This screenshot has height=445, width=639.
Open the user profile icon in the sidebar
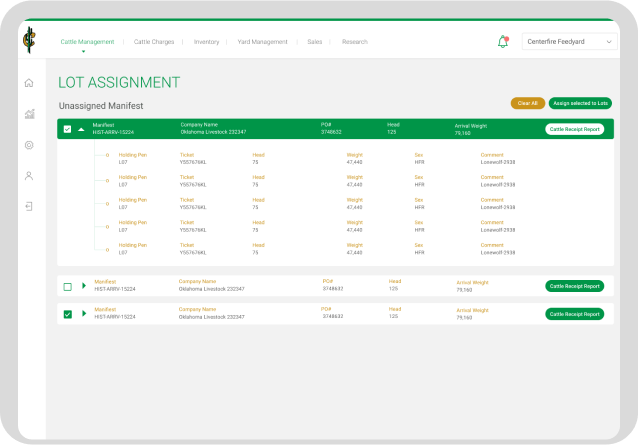tap(29, 176)
